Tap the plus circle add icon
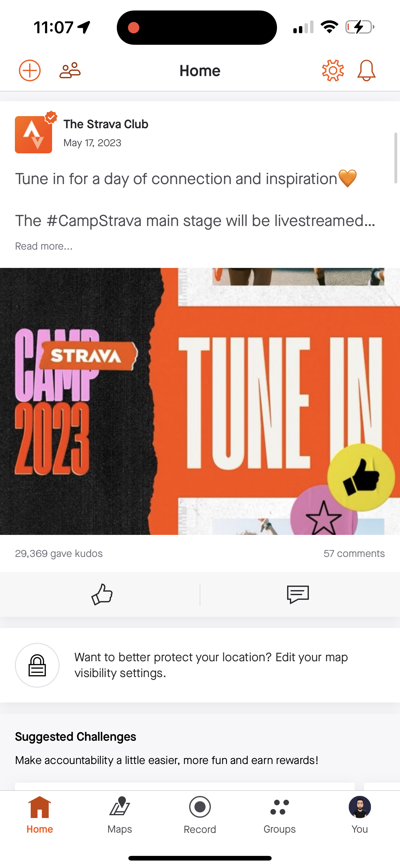Screen dimensions: 400x868 [30, 70]
